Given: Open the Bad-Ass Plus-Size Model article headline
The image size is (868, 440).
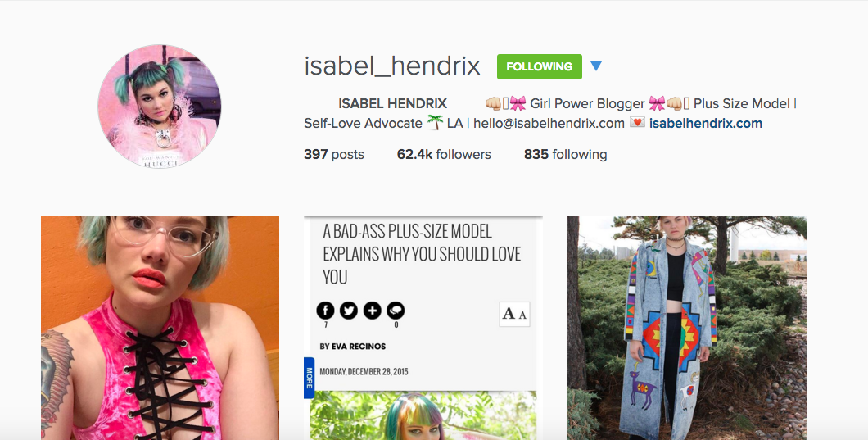Looking at the screenshot, I should [422, 254].
